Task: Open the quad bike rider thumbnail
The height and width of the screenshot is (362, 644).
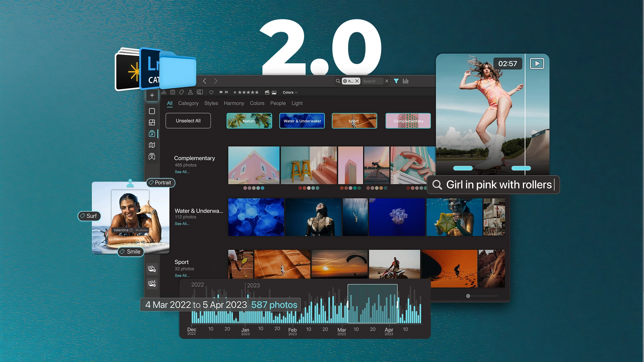Action: tap(394, 264)
